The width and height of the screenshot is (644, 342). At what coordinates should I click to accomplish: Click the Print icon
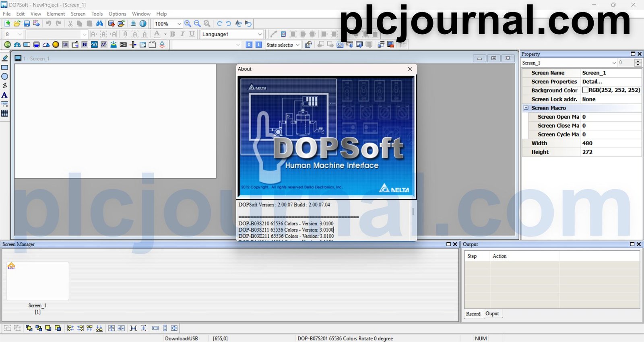pyautogui.click(x=133, y=24)
